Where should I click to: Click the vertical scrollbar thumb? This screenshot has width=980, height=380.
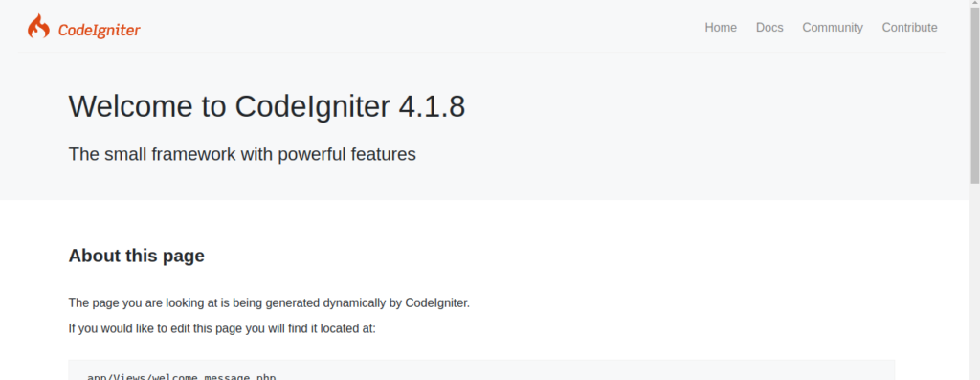pyautogui.click(x=975, y=92)
